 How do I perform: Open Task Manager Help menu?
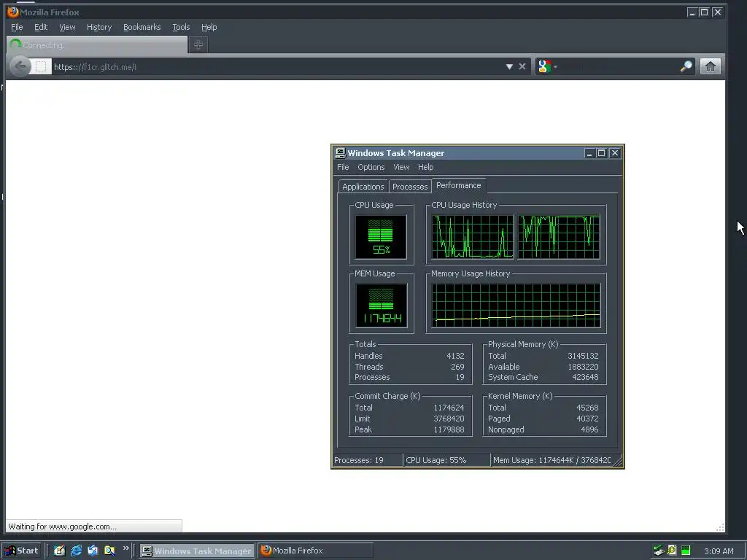(426, 167)
